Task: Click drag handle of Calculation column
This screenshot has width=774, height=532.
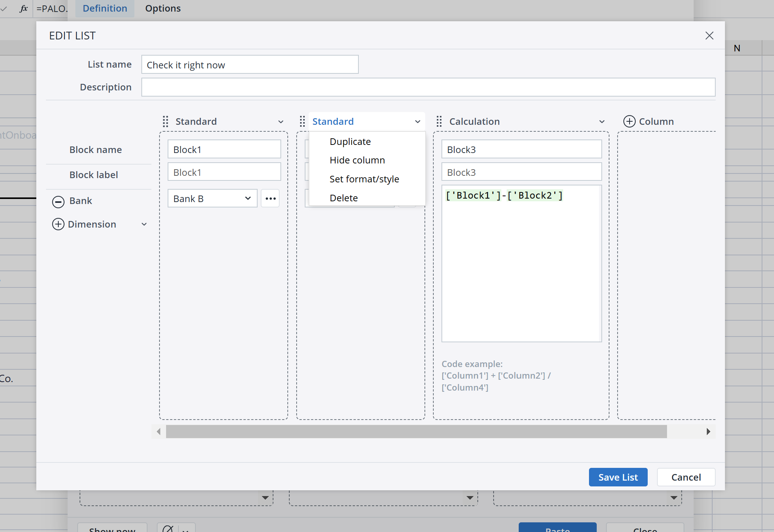Action: click(x=439, y=122)
